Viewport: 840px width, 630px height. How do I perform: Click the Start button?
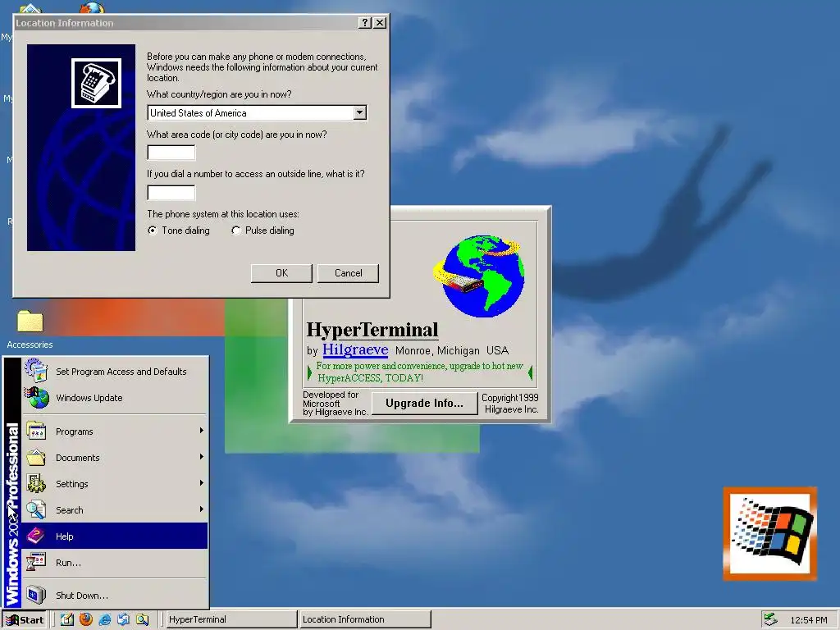(x=25, y=620)
